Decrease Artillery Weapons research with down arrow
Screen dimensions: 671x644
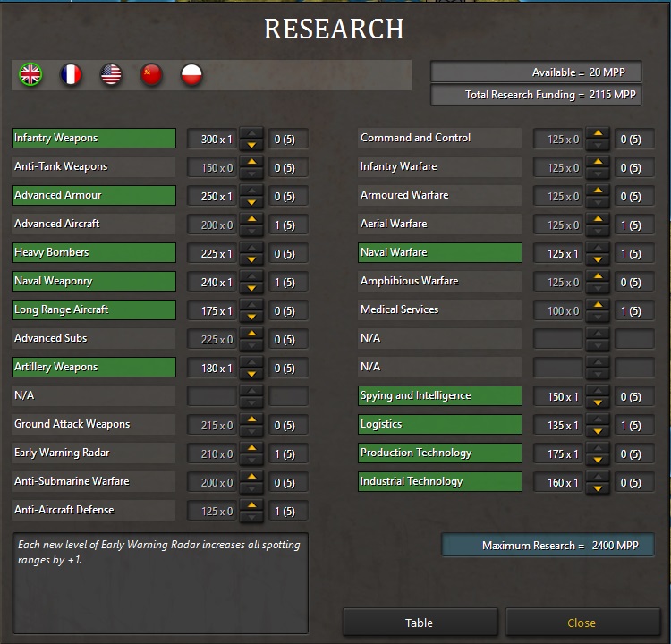click(x=251, y=375)
